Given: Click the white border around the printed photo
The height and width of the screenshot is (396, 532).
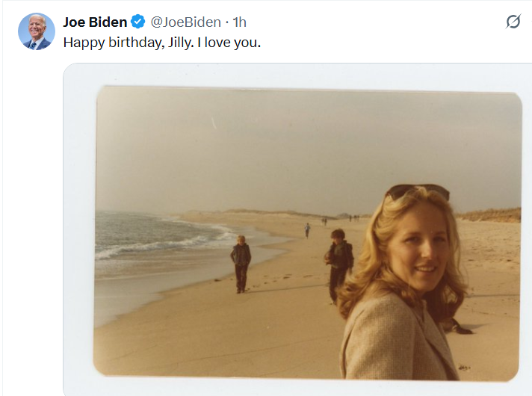Looking at the screenshot, I should click(x=297, y=75).
